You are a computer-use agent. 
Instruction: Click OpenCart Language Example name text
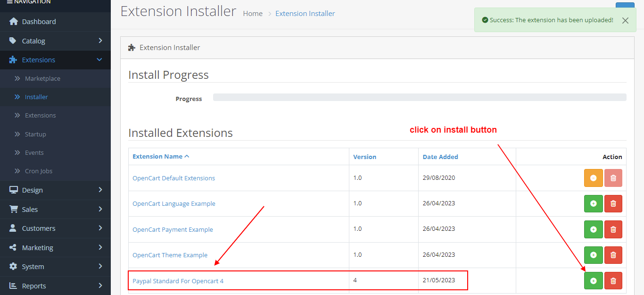pos(174,203)
